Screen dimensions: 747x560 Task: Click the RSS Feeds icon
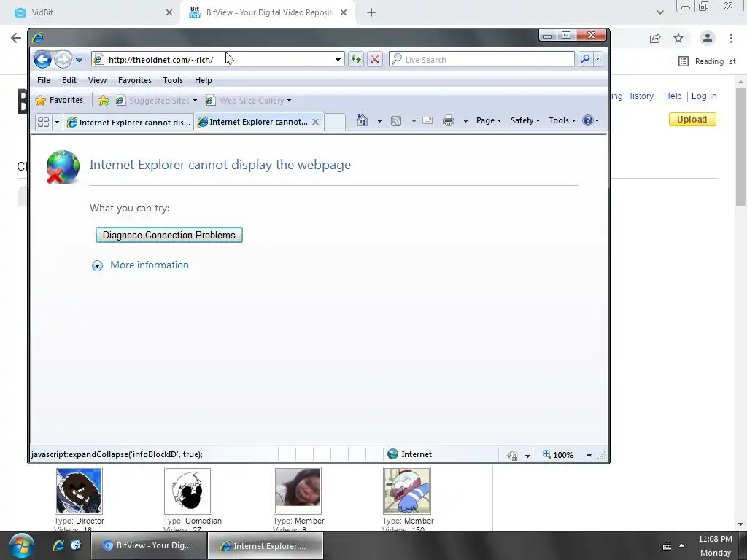click(x=396, y=121)
